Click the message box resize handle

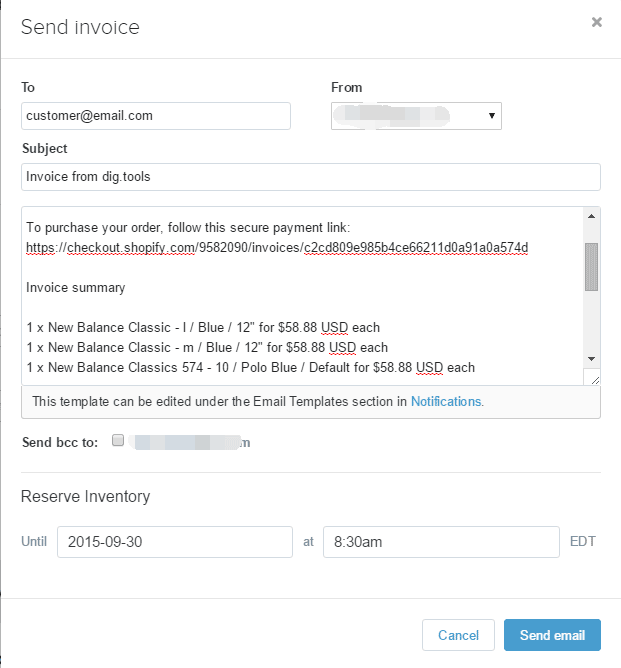592,378
